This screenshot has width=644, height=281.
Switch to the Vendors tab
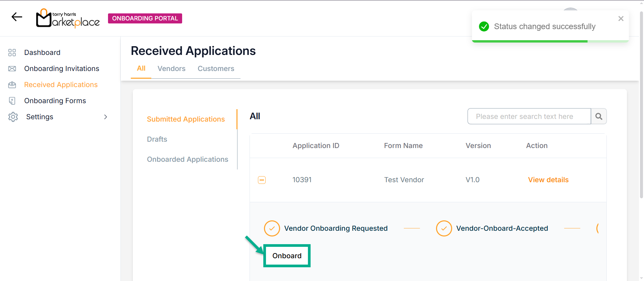pos(171,69)
